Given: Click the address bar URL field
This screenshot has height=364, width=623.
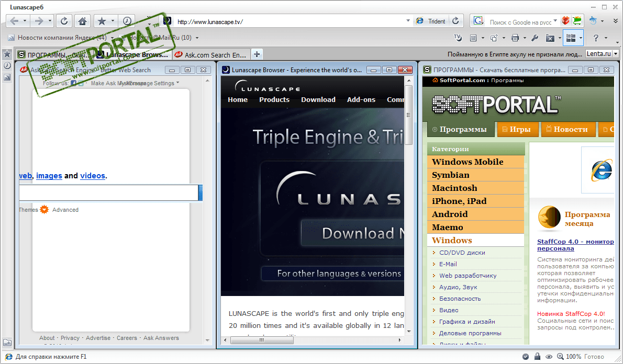Looking at the screenshot, I should (289, 21).
